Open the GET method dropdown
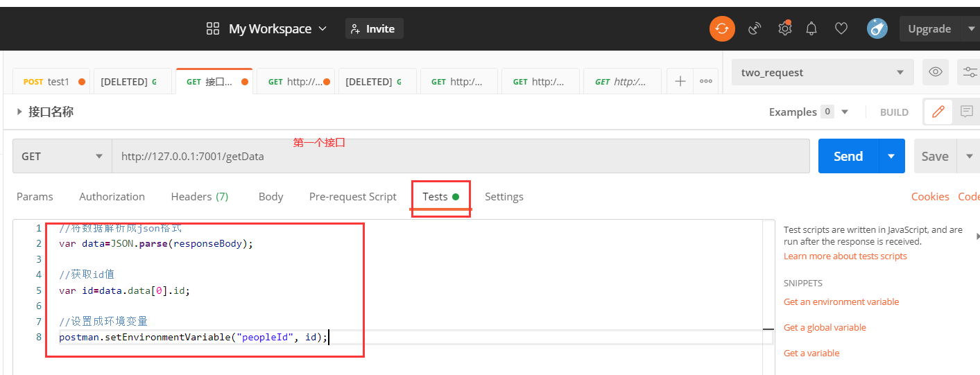The width and height of the screenshot is (980, 375). [x=62, y=156]
